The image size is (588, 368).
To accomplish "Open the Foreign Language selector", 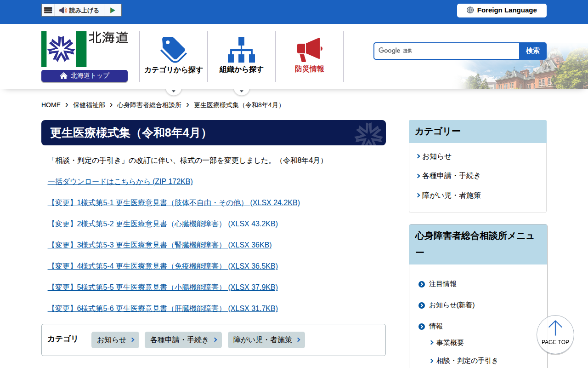I will 502,11.
